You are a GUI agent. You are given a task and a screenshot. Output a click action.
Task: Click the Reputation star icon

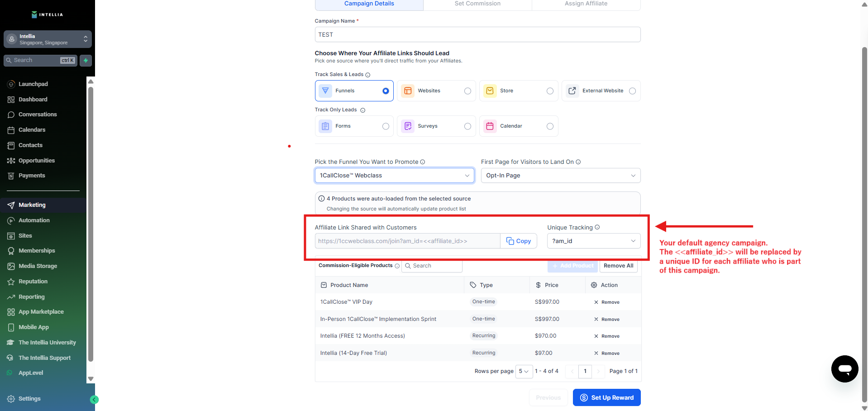(x=11, y=282)
